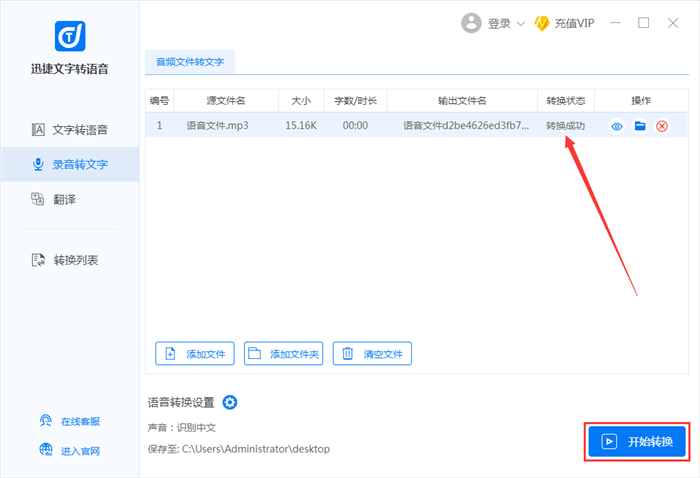Click the 操作 column header
Viewport: 700px width, 478px height.
click(641, 101)
